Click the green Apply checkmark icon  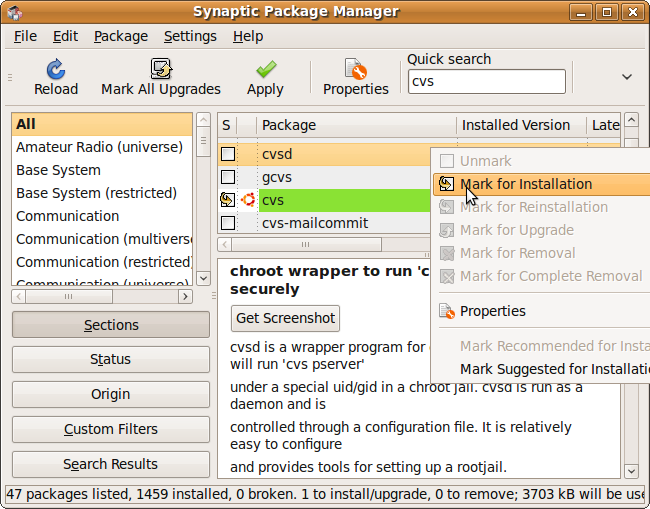[x=266, y=69]
